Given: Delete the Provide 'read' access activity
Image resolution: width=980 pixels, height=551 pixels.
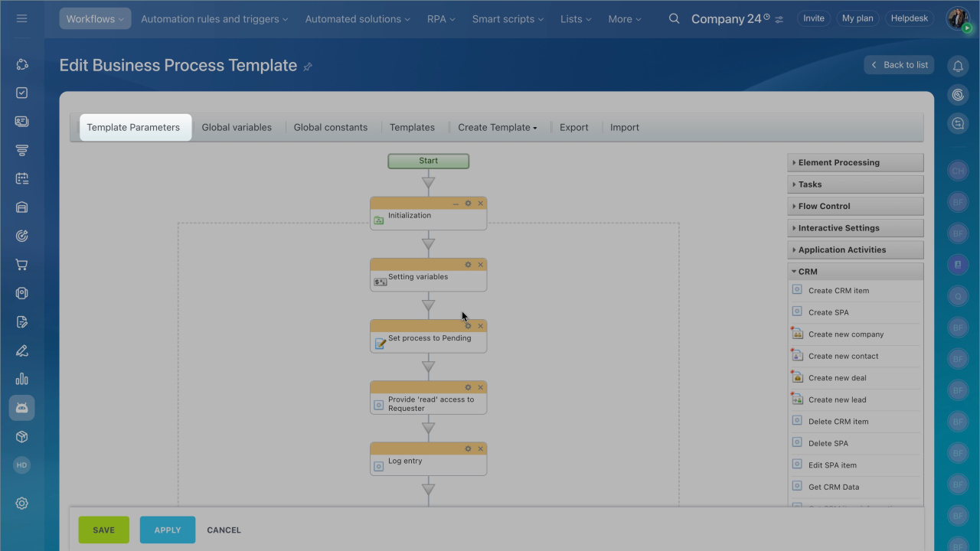Looking at the screenshot, I should coord(481,387).
